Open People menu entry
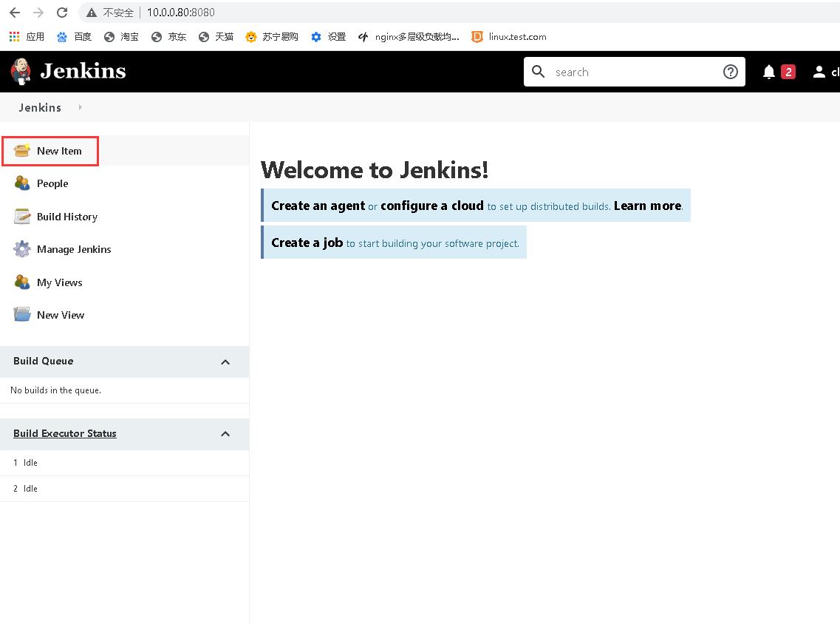The image size is (840, 624). click(52, 183)
